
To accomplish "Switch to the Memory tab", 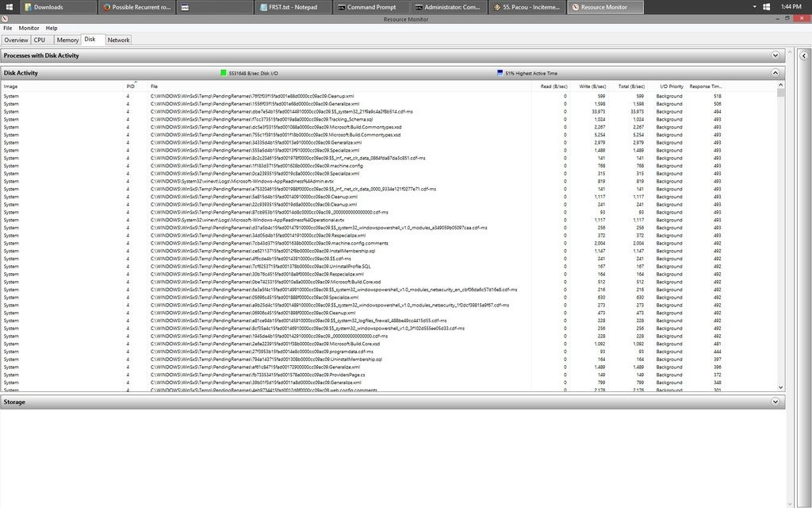I will pyautogui.click(x=67, y=40).
